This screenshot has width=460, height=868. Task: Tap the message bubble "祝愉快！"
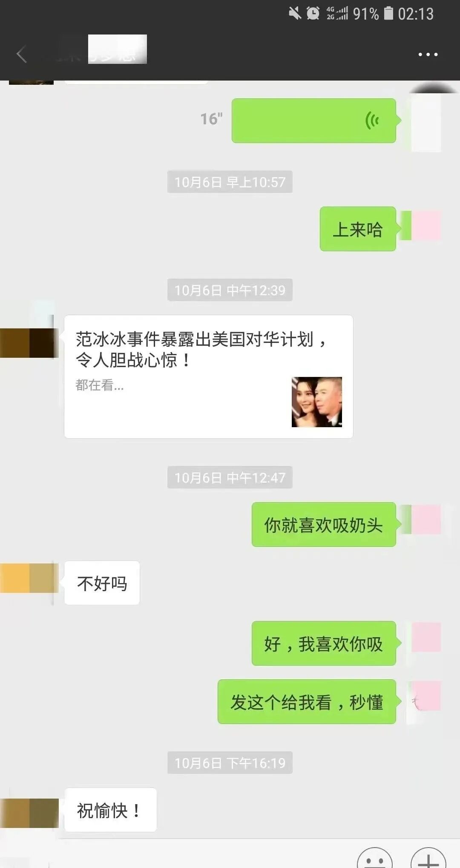110,810
